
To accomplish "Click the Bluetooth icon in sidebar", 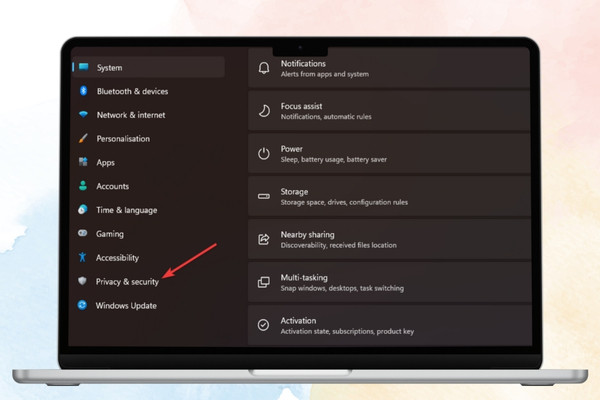I will (x=83, y=91).
